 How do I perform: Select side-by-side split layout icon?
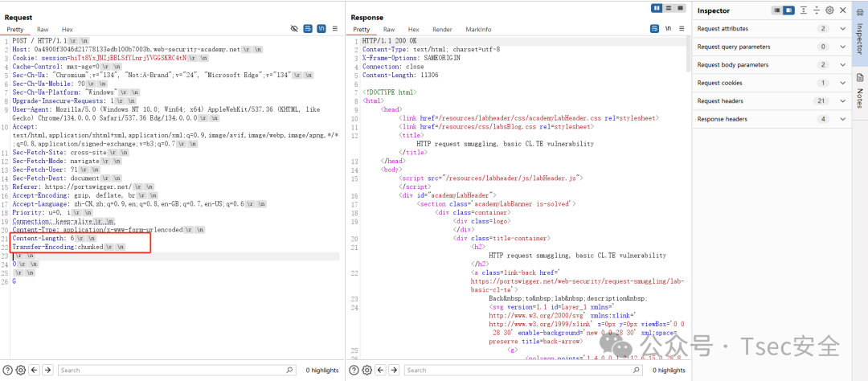pos(657,8)
